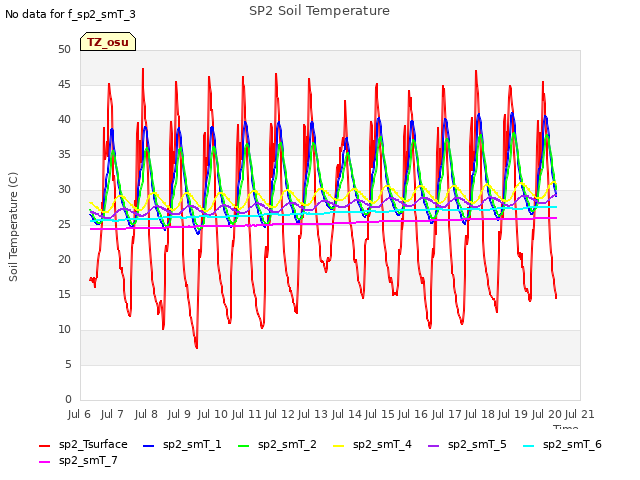Toggle sp2_Tsurface series in legend
Image resolution: width=640 pixels, height=480 pixels.
tap(83, 444)
